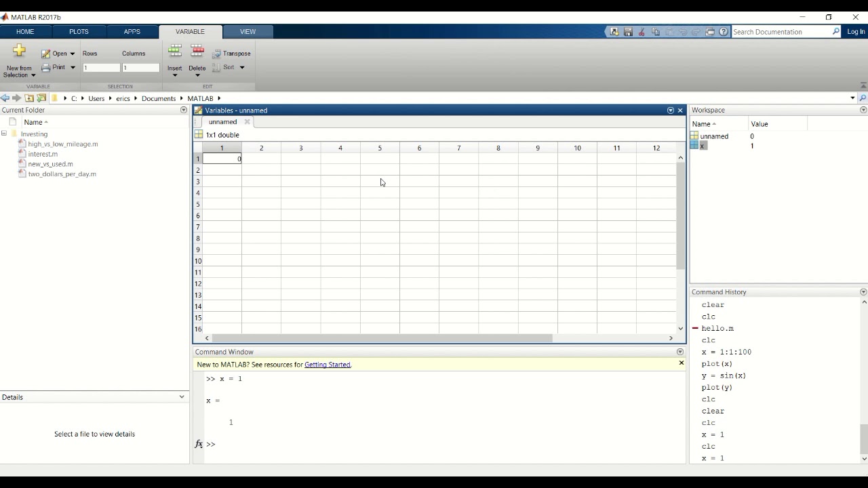This screenshot has height=488, width=868.
Task: Click the quick-access Cut scissors icon
Action: pos(642,32)
